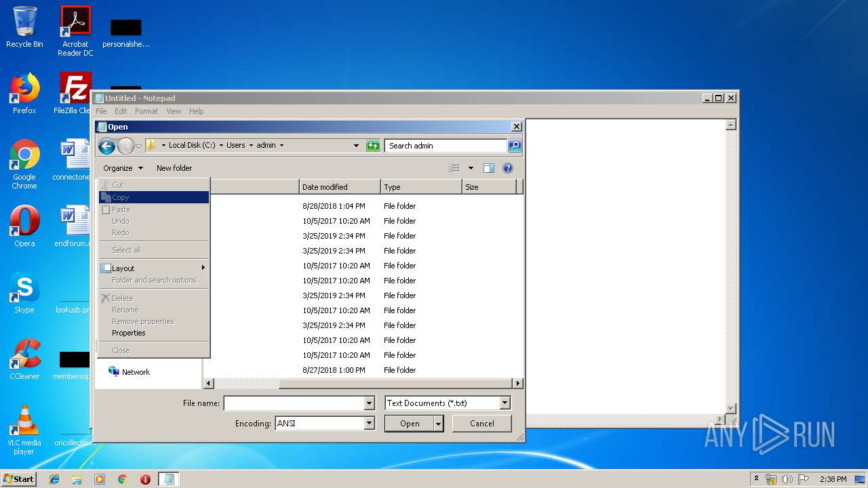
Task: Show hidden tray icons arrow
Action: (x=757, y=479)
